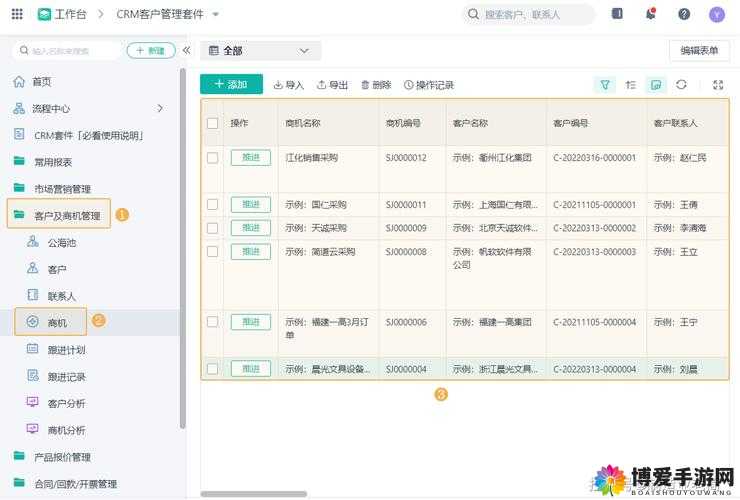Click 跟进 button for SJ0000009

click(x=251, y=228)
